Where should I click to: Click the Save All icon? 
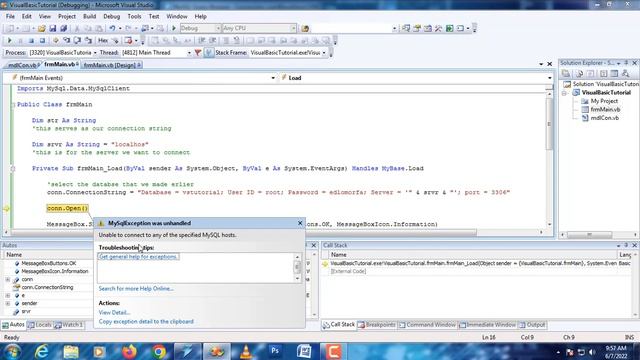[64, 29]
